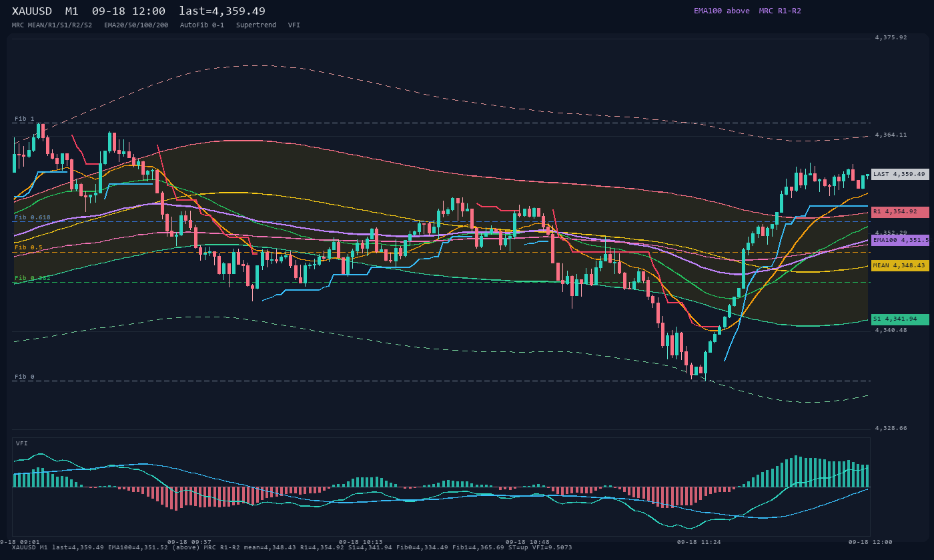Click the XAUUSD symbol in the chart title
The image size is (934, 560).
click(x=32, y=11)
